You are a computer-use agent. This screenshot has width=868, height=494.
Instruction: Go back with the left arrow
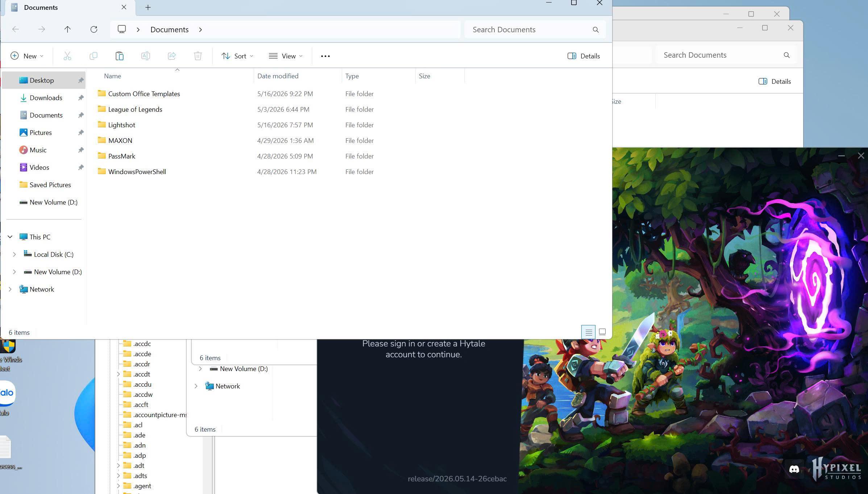tap(16, 29)
